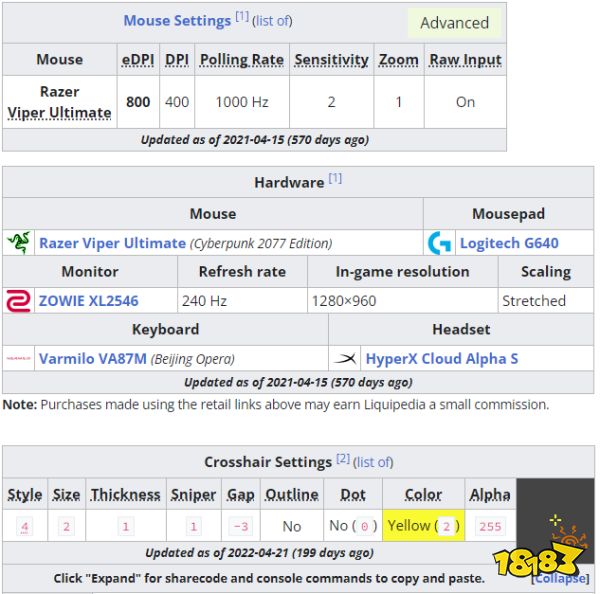Click the Thickness column header
This screenshot has height=594, width=600.
click(126, 495)
